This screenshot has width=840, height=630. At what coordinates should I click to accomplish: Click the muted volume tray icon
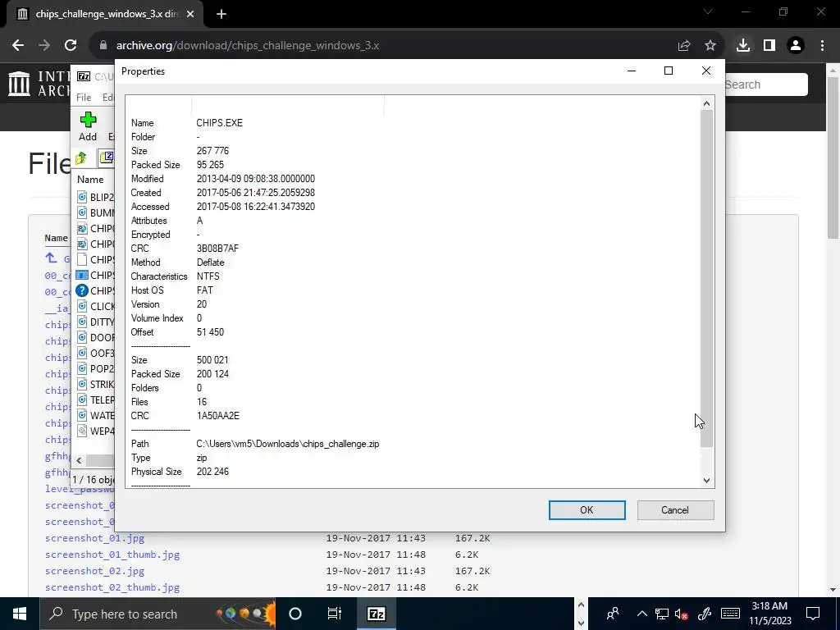pos(682,614)
